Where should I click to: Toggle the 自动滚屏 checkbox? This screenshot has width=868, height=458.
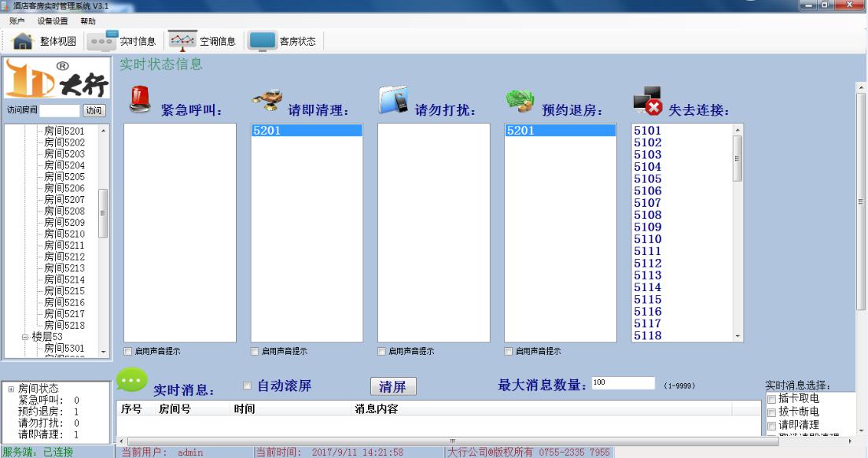[248, 386]
